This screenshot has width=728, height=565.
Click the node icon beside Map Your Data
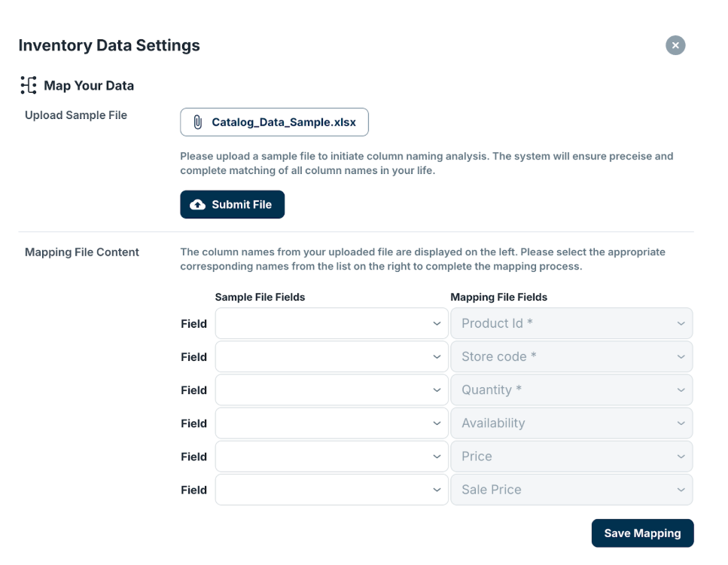click(x=29, y=86)
